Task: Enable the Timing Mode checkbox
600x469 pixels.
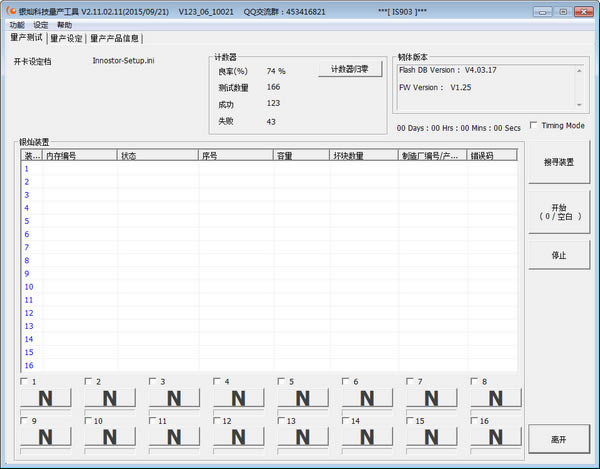Action: (533, 126)
